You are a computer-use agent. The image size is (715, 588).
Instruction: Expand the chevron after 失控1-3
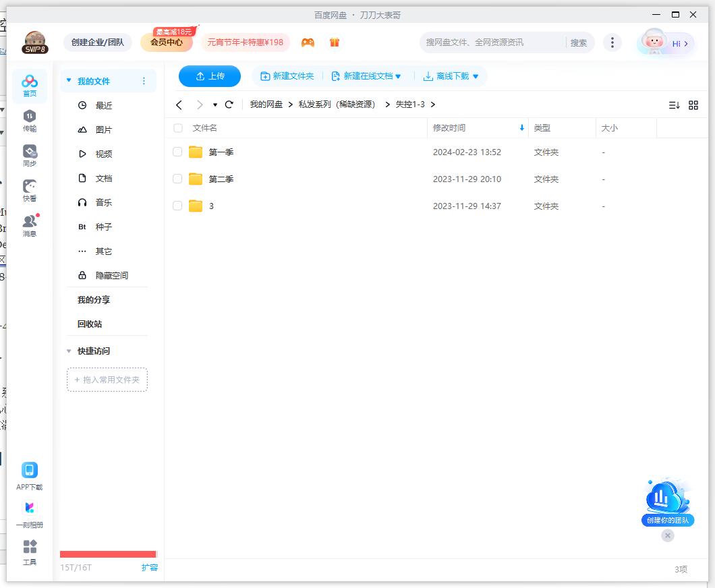click(433, 105)
